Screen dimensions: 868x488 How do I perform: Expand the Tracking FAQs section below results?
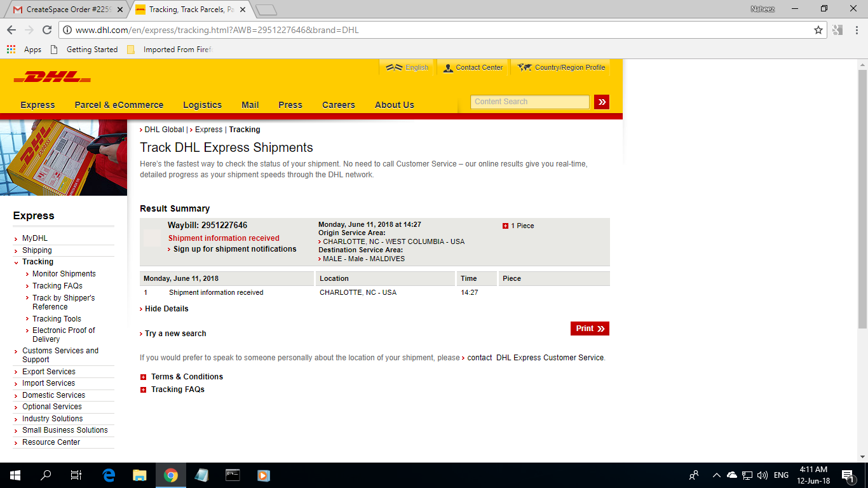click(173, 390)
